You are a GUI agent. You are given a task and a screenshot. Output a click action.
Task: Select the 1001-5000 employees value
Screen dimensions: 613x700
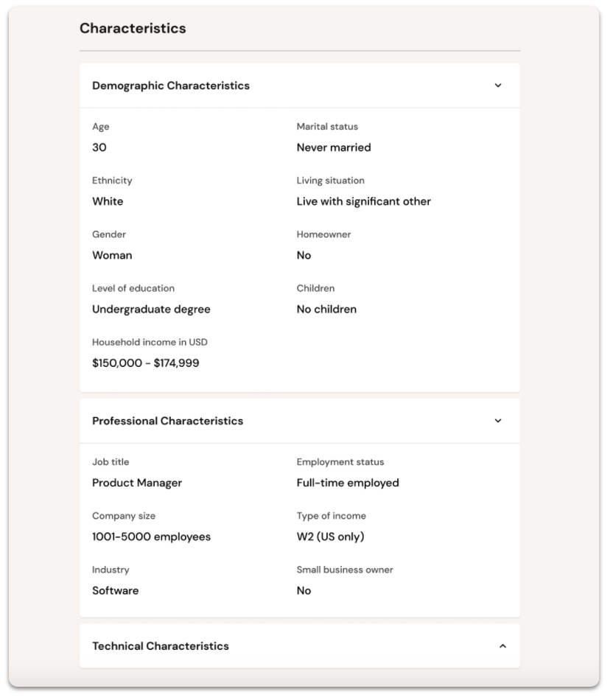(151, 536)
